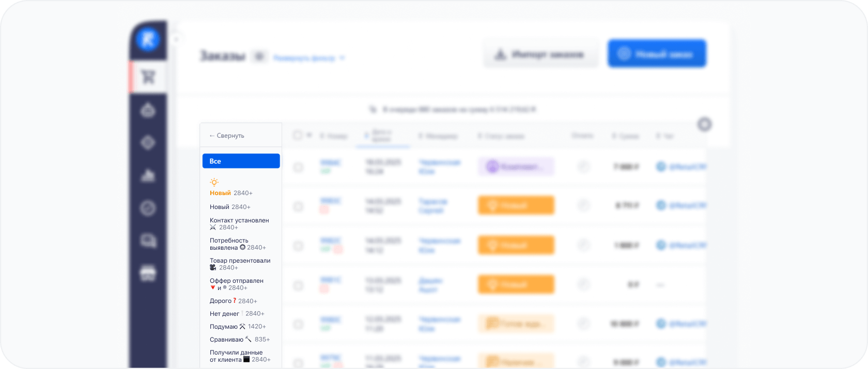Open the chats speech-bubble sidebar icon
Viewport: 868px width, 369px height.
(x=148, y=240)
